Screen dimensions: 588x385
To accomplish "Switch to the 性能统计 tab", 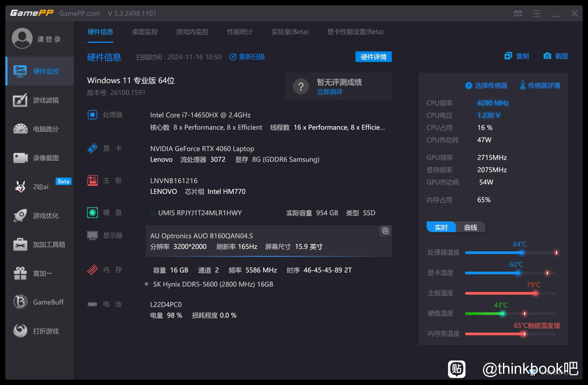I will click(x=240, y=32).
